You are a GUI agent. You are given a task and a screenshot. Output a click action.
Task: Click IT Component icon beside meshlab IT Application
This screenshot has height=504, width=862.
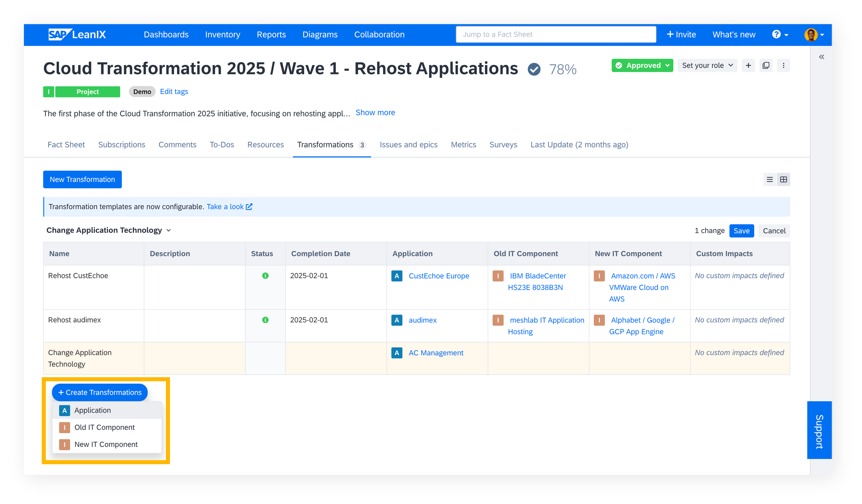pyautogui.click(x=498, y=320)
